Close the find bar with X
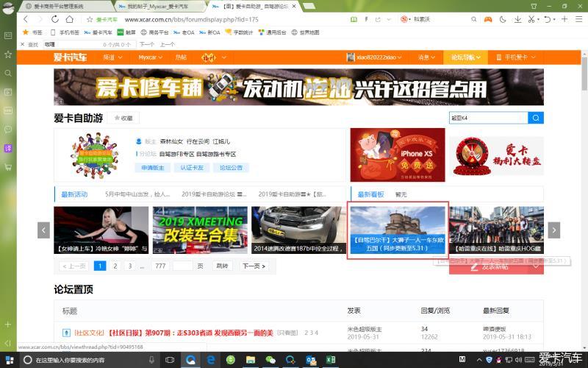588x368 pixels. coord(23,44)
